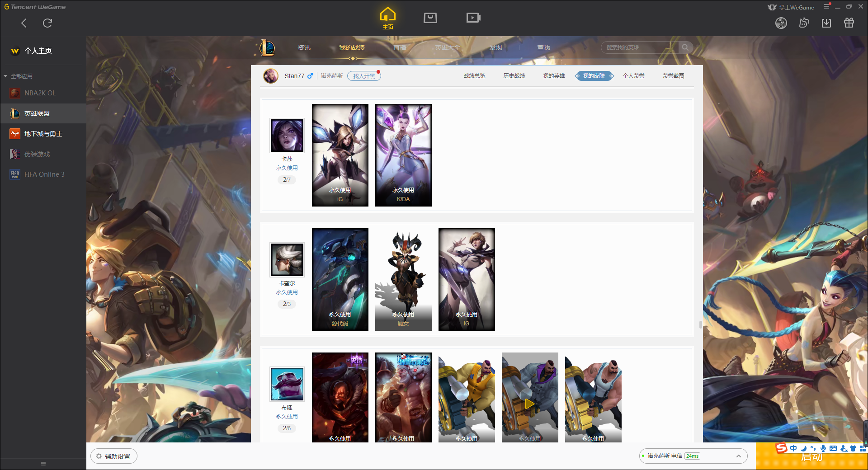Select FIFA Online 3 in the sidebar
The width and height of the screenshot is (868, 470).
[x=43, y=174]
